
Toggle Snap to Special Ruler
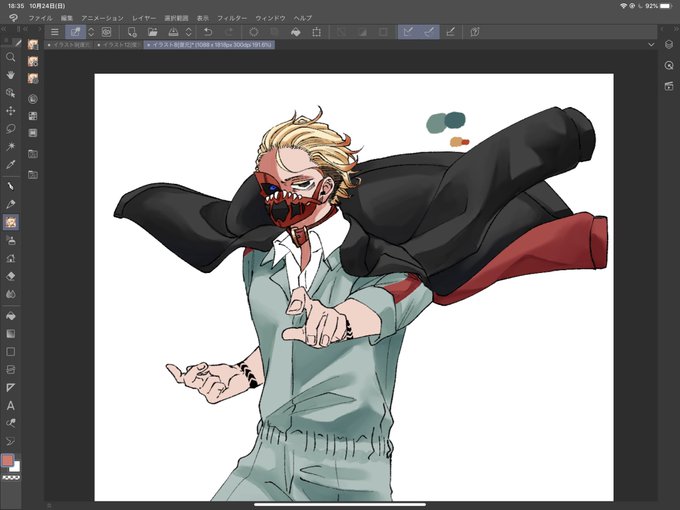[x=429, y=32]
